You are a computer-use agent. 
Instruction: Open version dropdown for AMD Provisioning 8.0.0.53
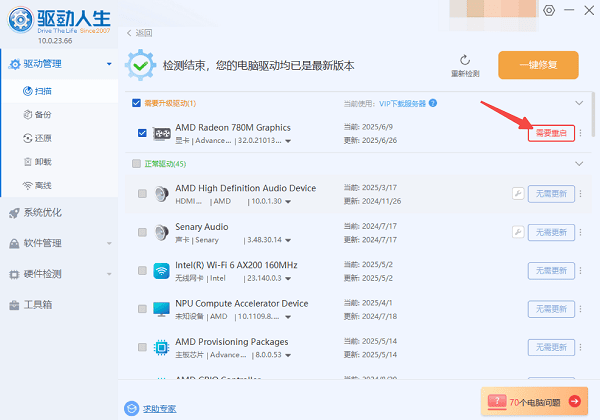[288, 355]
